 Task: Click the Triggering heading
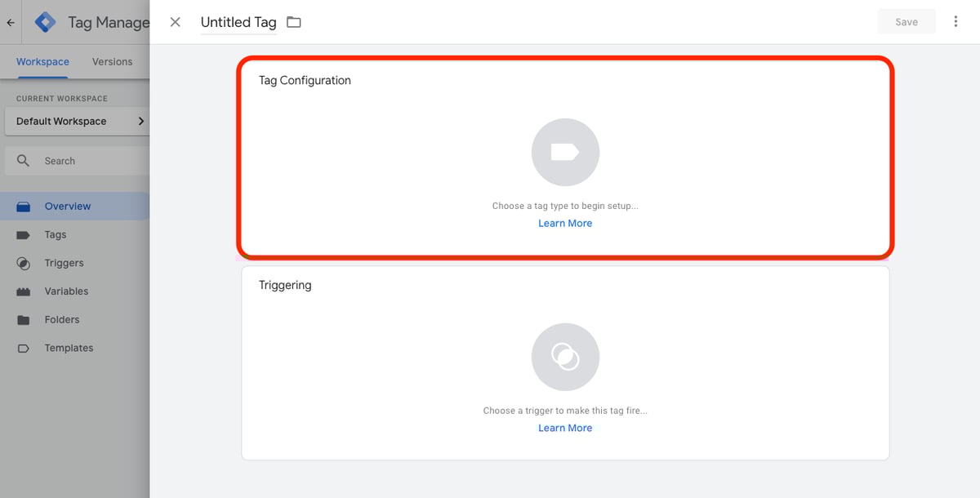pos(285,285)
